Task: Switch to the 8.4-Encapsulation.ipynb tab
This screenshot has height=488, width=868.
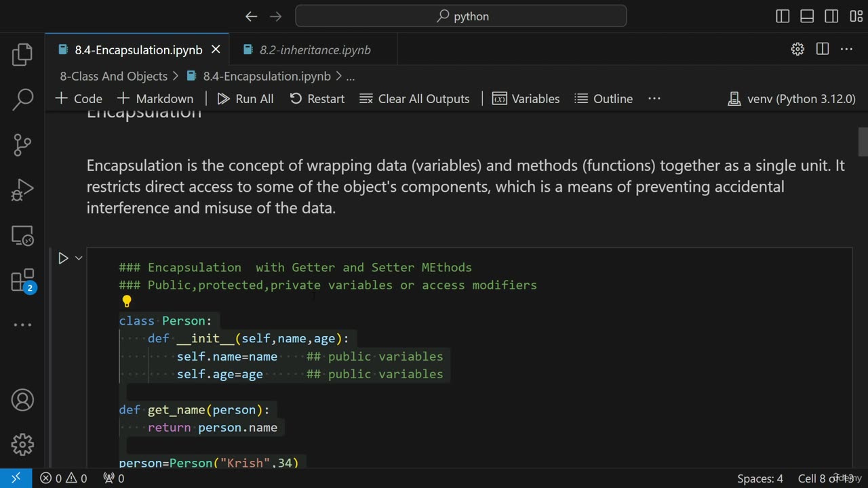Action: (x=138, y=49)
